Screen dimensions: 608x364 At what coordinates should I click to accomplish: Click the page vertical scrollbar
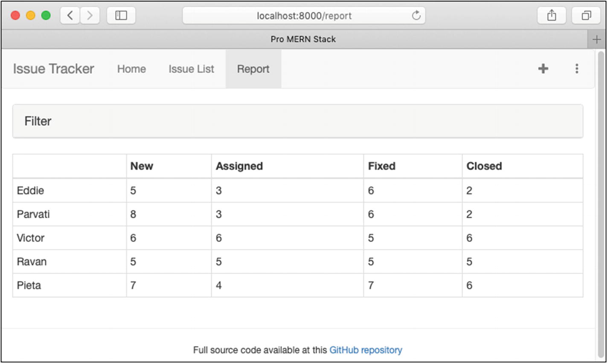[601, 200]
